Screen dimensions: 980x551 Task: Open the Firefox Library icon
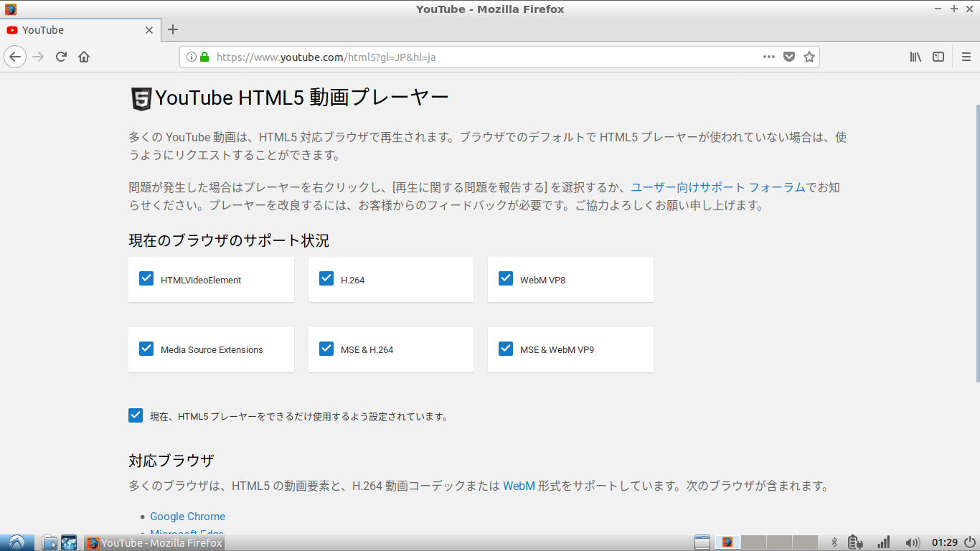pyautogui.click(x=915, y=57)
